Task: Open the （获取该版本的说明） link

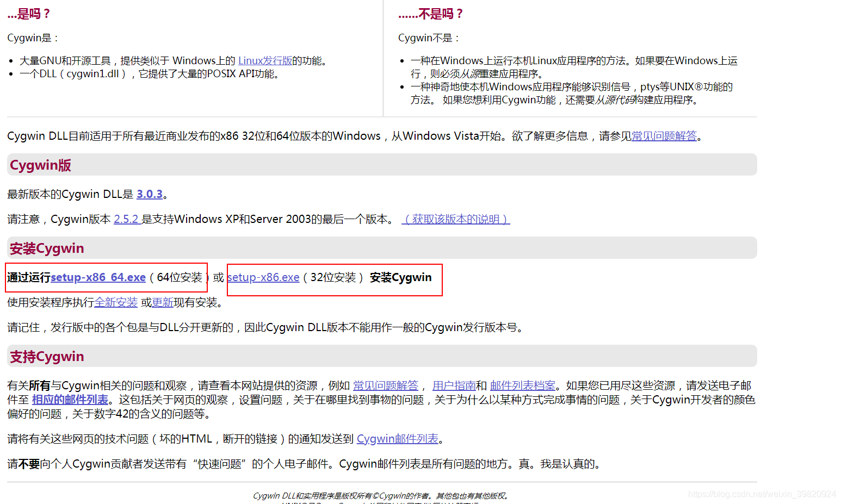Action: 456,219
